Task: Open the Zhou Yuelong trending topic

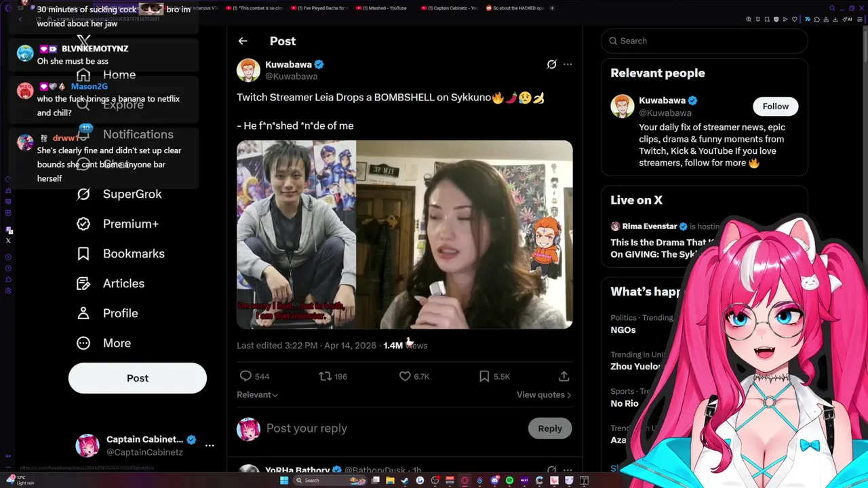Action: (x=635, y=366)
